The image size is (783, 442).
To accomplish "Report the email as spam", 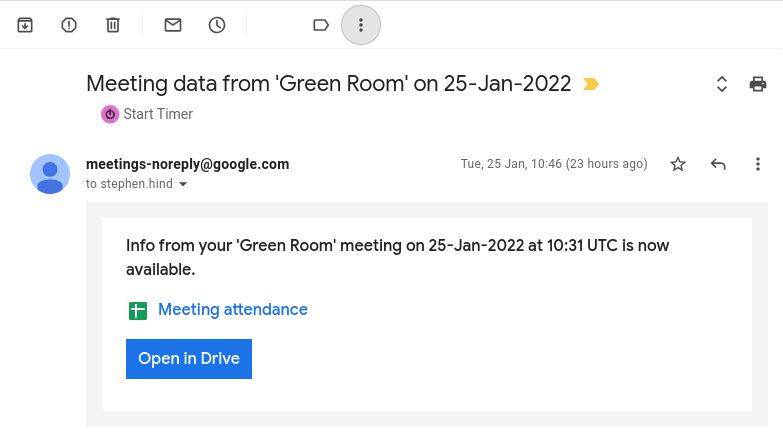I will point(69,25).
